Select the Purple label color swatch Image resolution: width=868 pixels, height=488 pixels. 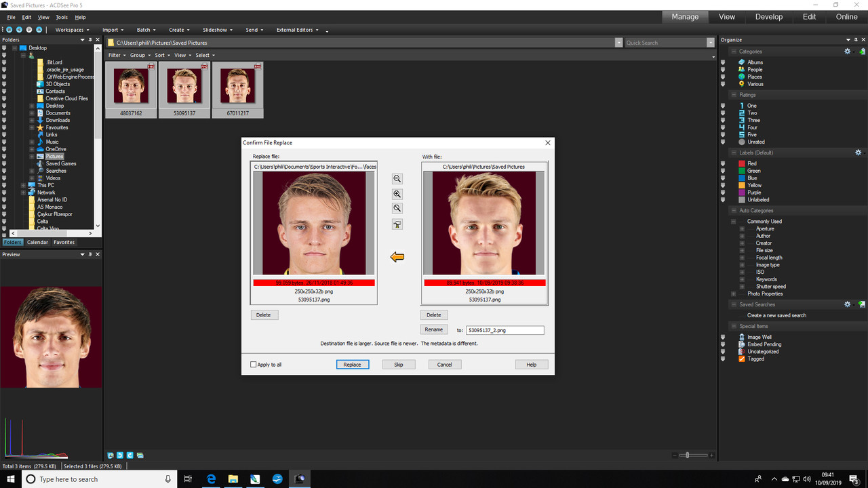pos(742,192)
